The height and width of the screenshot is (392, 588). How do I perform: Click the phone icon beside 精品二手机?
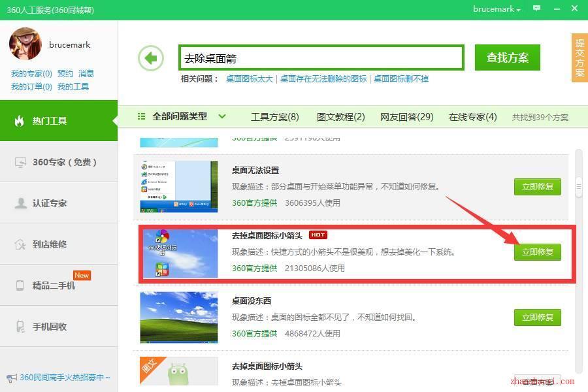pyautogui.click(x=20, y=286)
